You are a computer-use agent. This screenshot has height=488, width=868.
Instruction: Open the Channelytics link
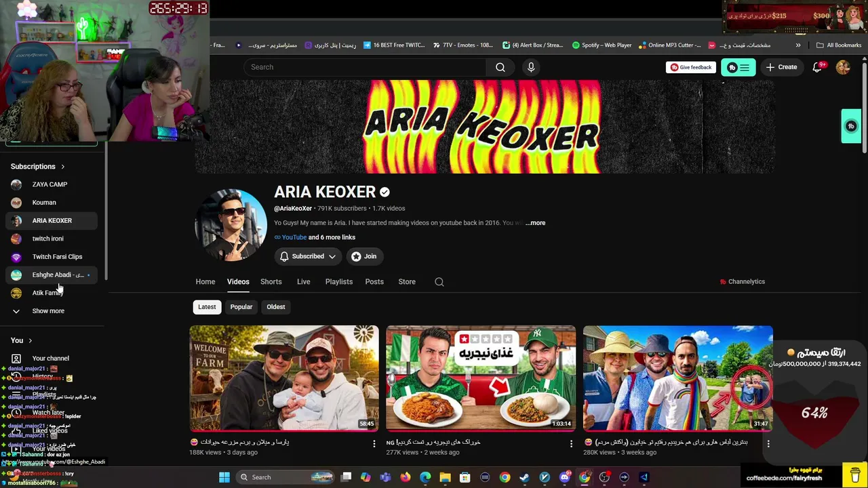(x=742, y=282)
